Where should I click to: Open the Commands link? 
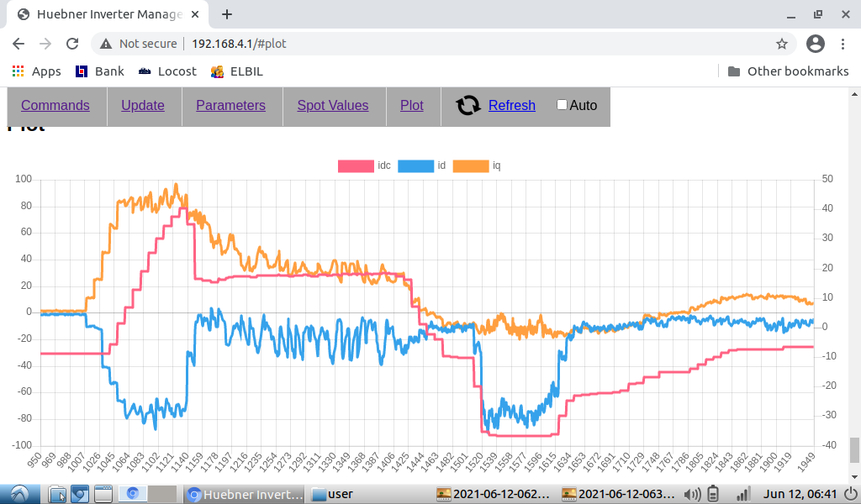[55, 105]
